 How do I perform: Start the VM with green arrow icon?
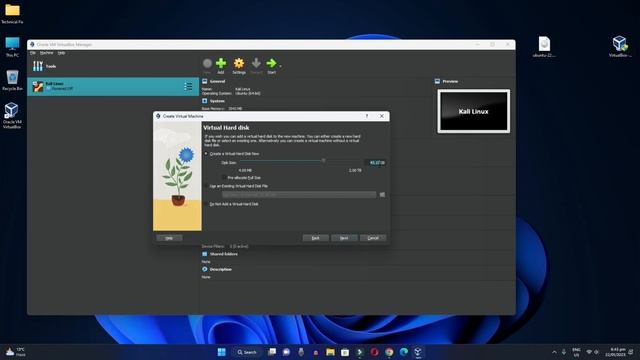[x=271, y=63]
